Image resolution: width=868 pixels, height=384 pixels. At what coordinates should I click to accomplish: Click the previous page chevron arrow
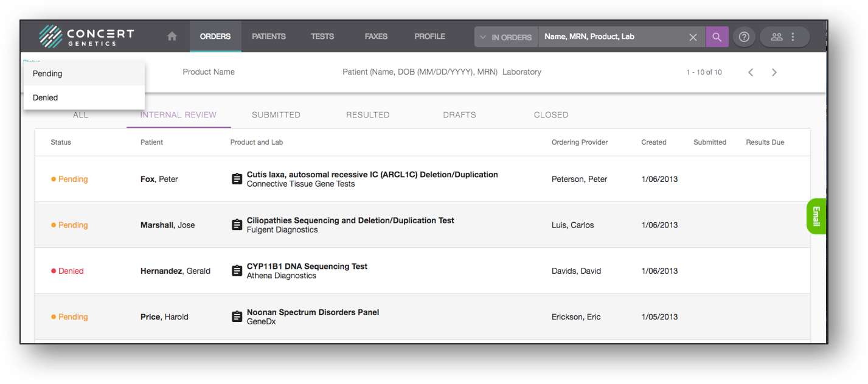(750, 72)
